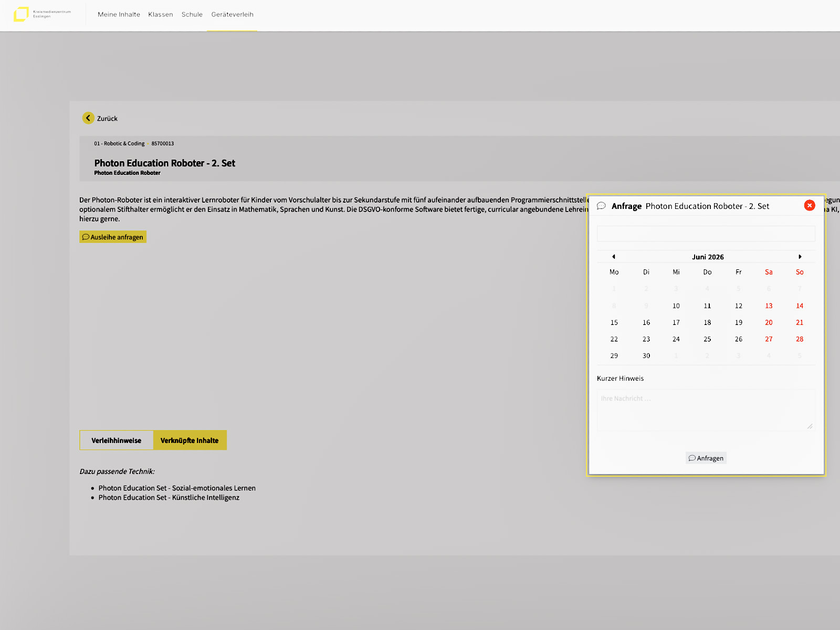Select June 25 in the calendar
Viewport: 840px width, 630px height.
tap(707, 339)
